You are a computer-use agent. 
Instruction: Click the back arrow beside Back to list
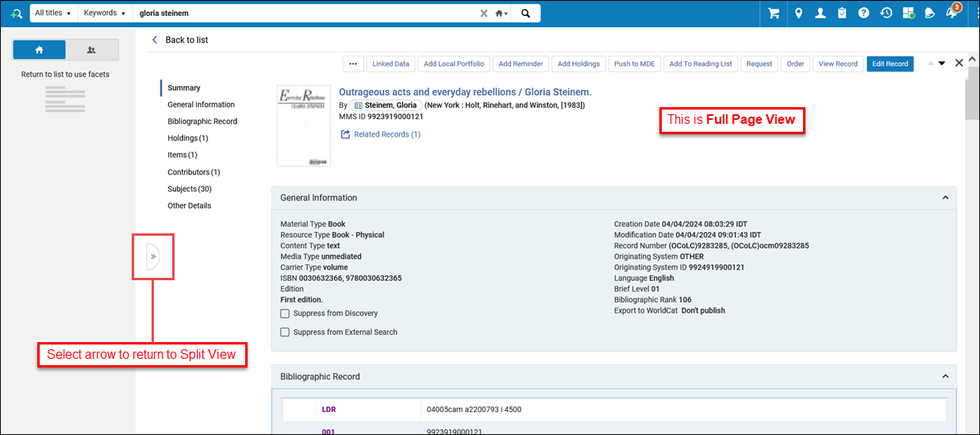155,40
